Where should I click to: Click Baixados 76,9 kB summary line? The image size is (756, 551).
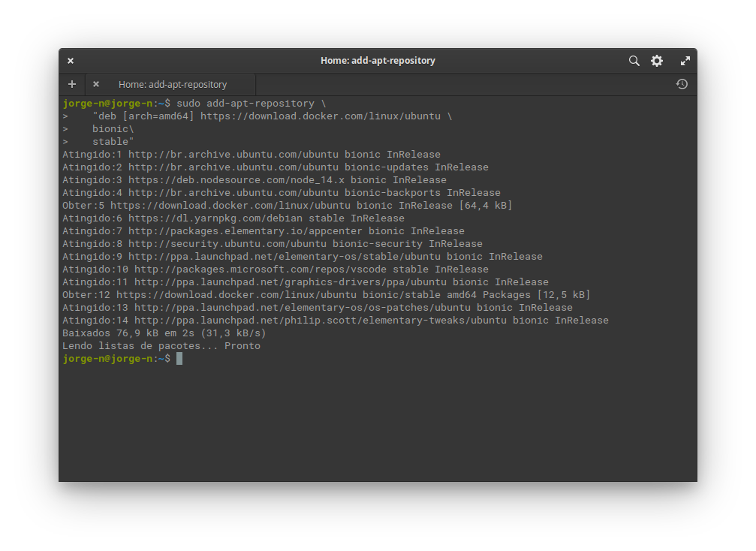tap(164, 333)
